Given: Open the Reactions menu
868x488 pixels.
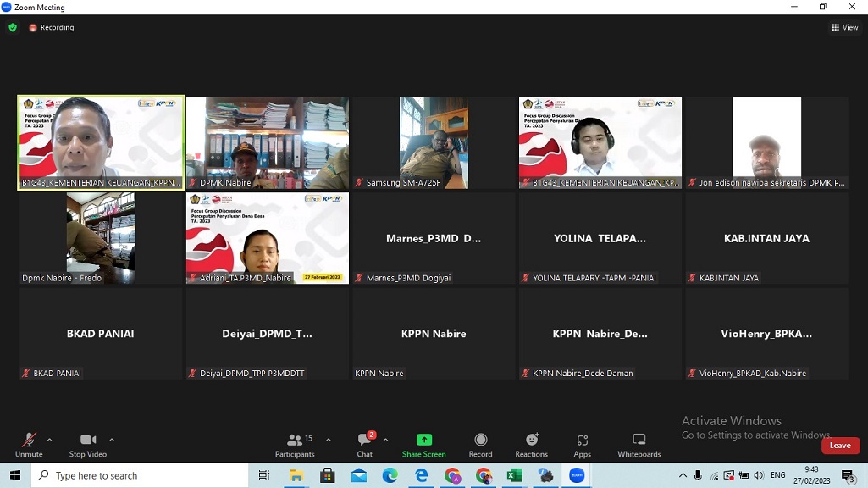Looking at the screenshot, I should 532,446.
